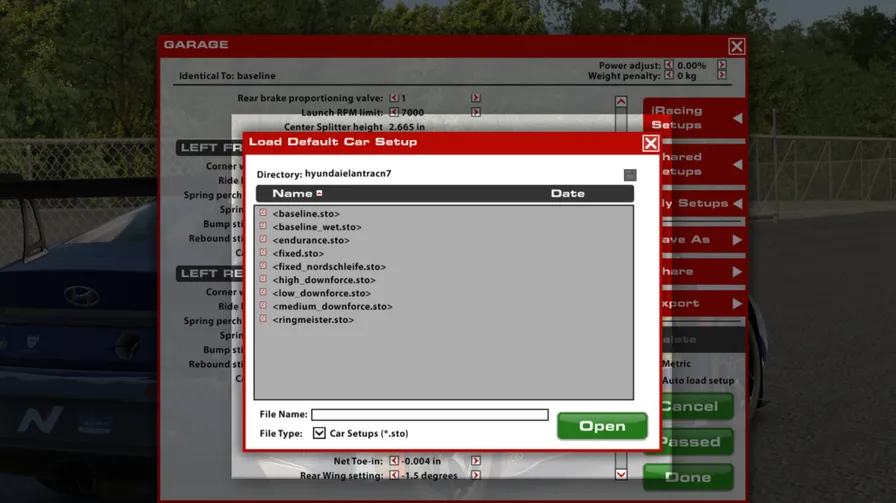
Task: Close the Load Default Car Setup dialog
Action: pyautogui.click(x=650, y=143)
